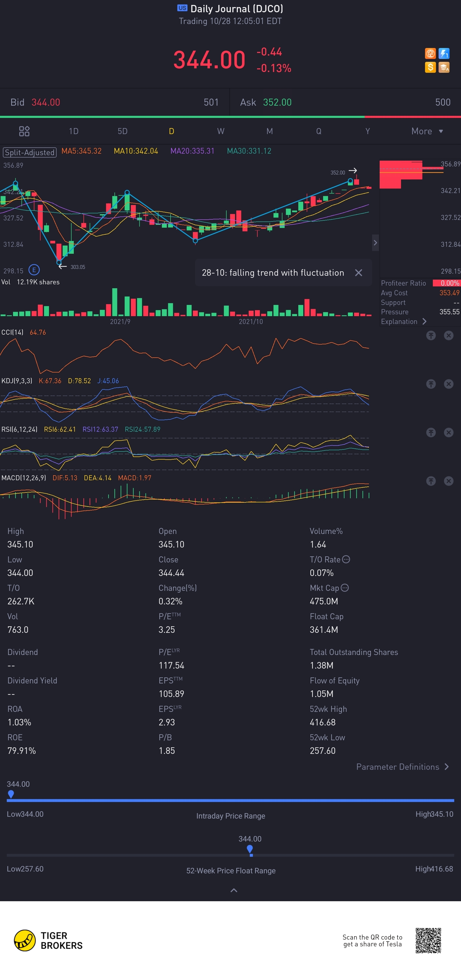Screen dimensions: 461x980
Task: Tap the intraday price range marker
Action: click(11, 794)
